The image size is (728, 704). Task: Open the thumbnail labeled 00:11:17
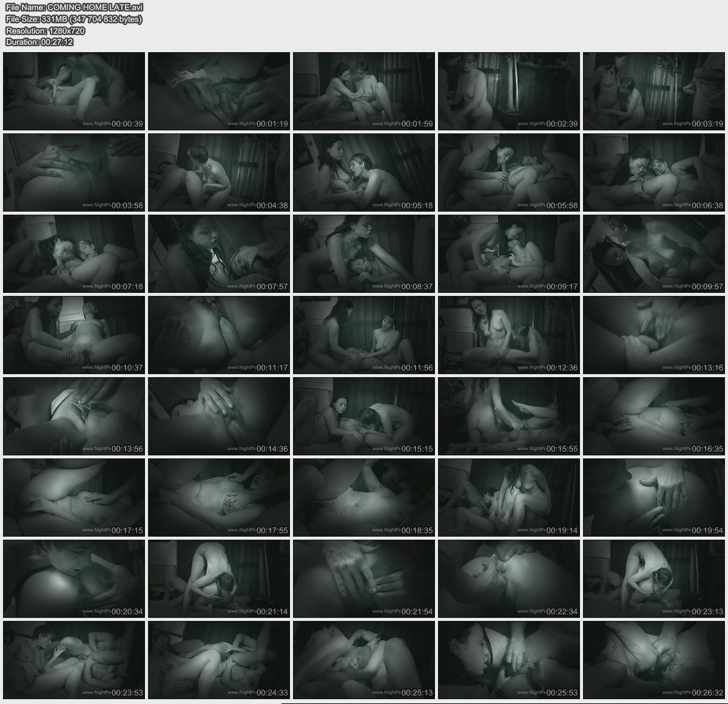219,335
